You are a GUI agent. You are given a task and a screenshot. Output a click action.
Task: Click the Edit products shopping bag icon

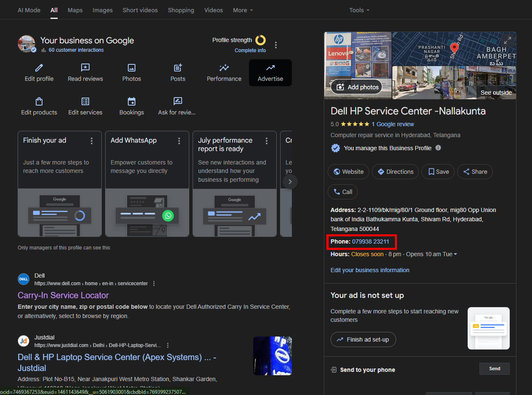point(39,101)
